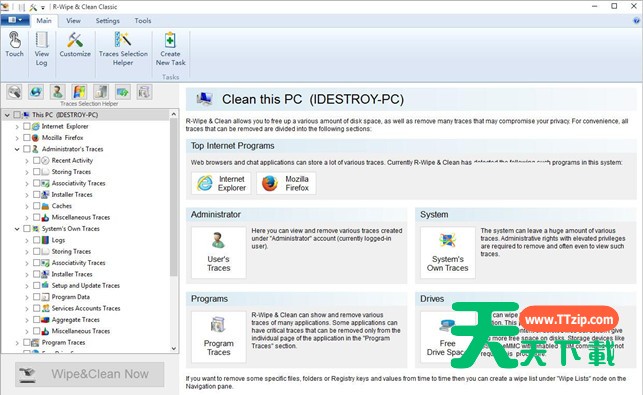Screen dimensions: 643x395
Task: Open the View Log tool
Action: click(x=41, y=49)
